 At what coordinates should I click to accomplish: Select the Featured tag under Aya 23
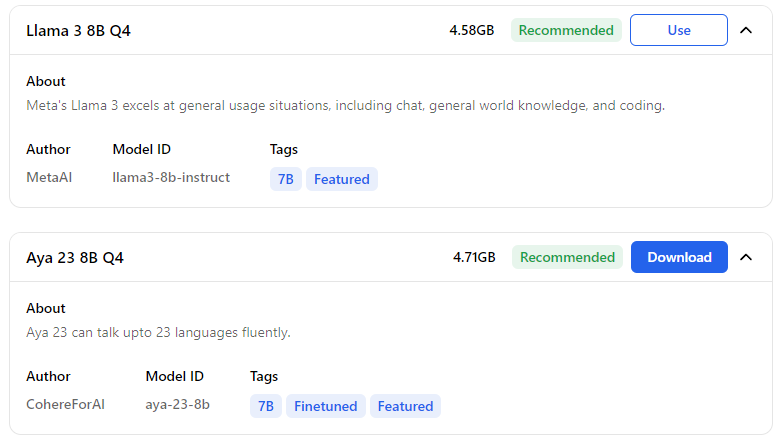[x=405, y=406]
